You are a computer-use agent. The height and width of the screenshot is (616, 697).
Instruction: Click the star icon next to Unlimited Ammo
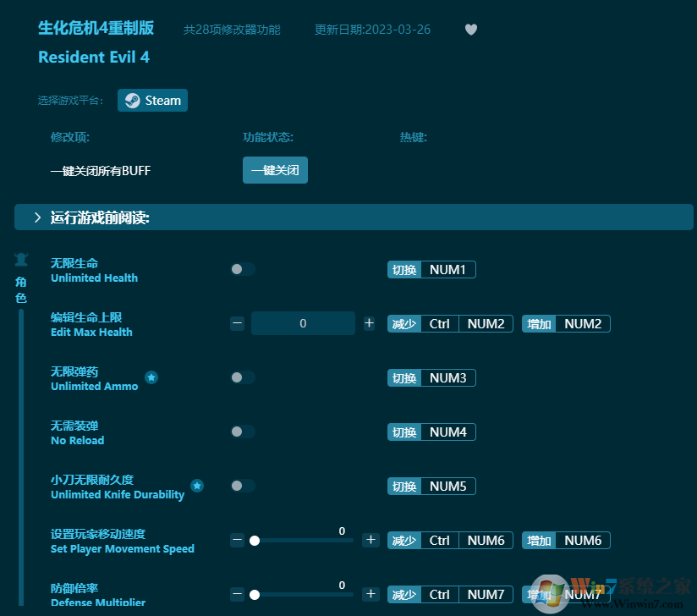coord(151,378)
